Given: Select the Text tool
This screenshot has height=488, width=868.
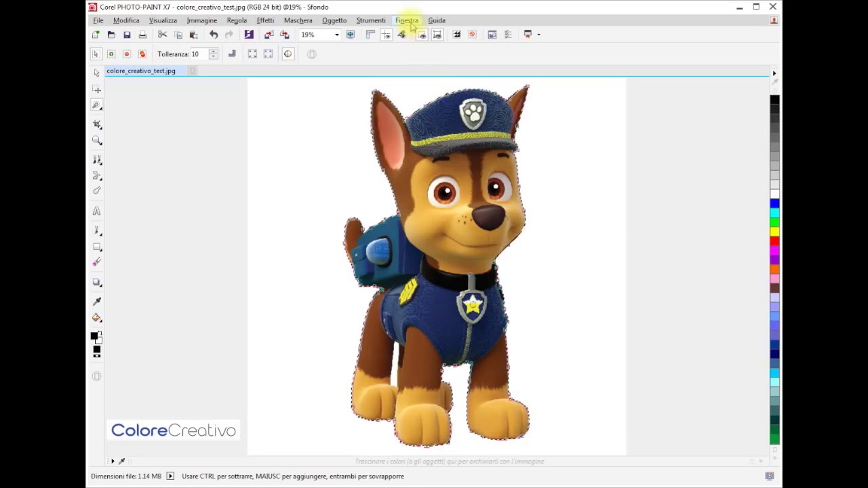Looking at the screenshot, I should 97,211.
